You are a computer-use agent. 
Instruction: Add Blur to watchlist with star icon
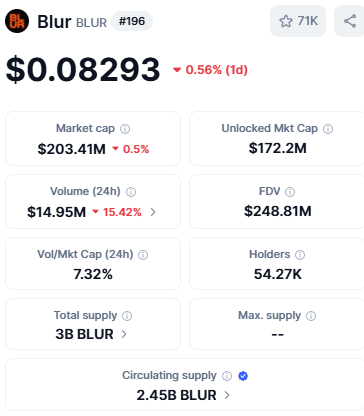[298, 21]
